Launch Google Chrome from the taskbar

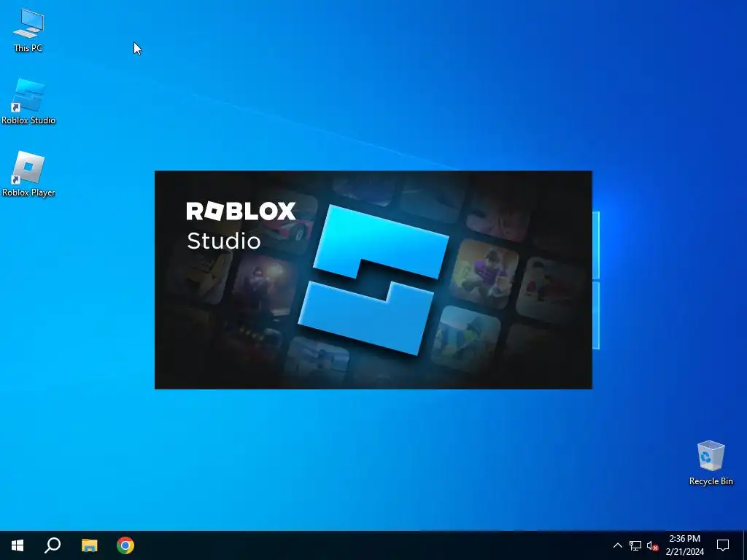(x=125, y=545)
